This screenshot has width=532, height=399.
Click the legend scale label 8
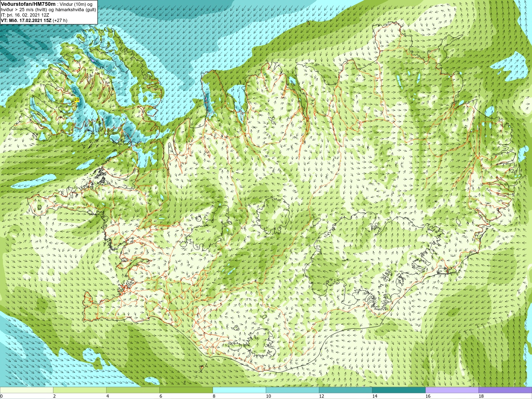coord(214,396)
